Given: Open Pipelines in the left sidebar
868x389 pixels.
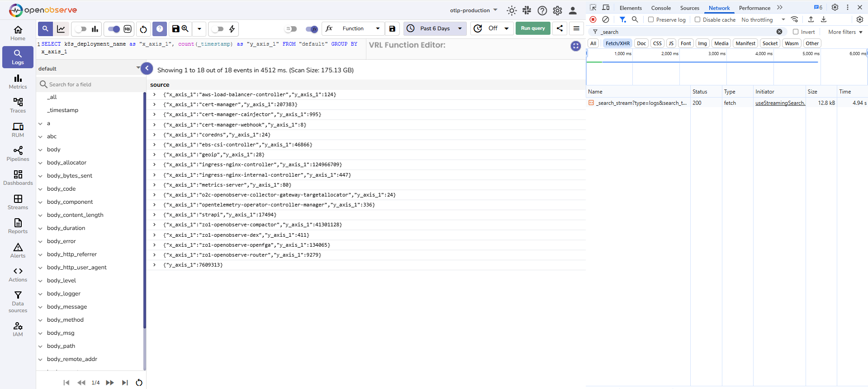Looking at the screenshot, I should point(18,154).
